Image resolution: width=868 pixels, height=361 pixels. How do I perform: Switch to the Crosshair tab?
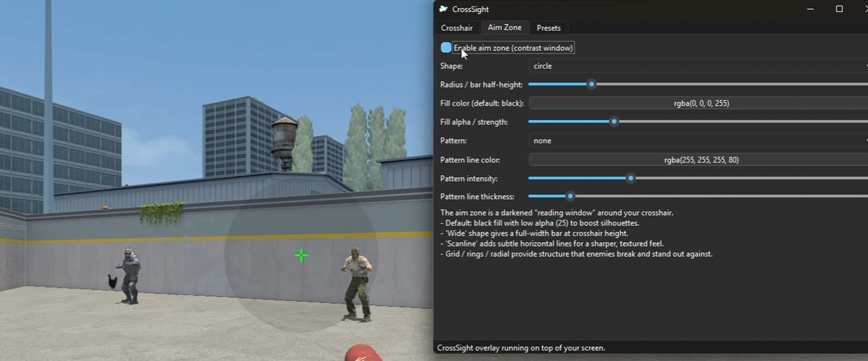click(457, 28)
